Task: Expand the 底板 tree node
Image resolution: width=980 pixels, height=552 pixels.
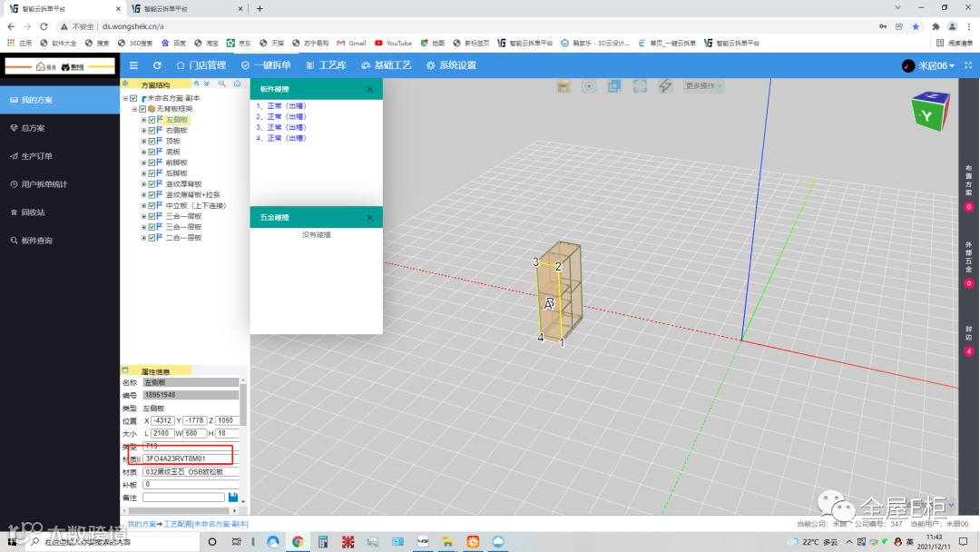Action: point(143,152)
